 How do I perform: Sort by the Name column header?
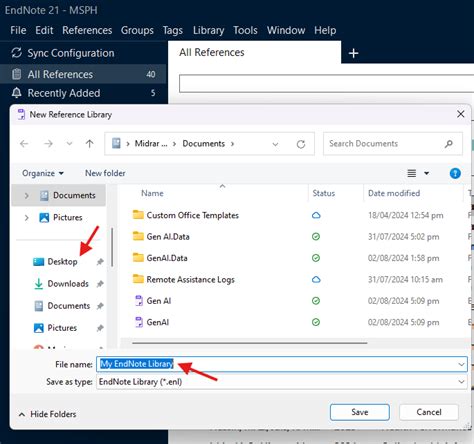click(x=152, y=193)
